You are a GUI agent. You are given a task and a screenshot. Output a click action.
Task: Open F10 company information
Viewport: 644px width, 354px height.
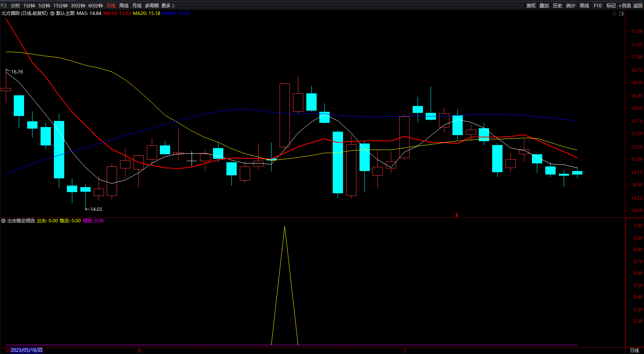coord(597,5)
